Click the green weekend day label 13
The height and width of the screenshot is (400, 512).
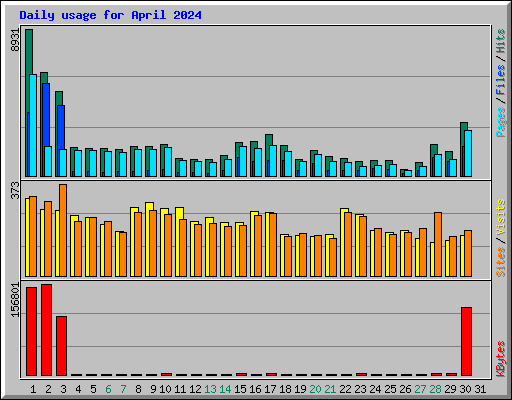point(210,389)
